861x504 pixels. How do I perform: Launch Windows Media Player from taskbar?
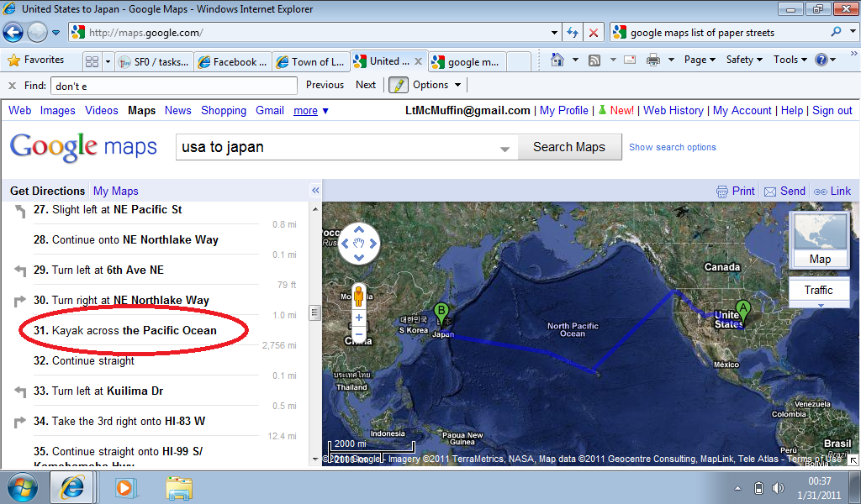(125, 487)
